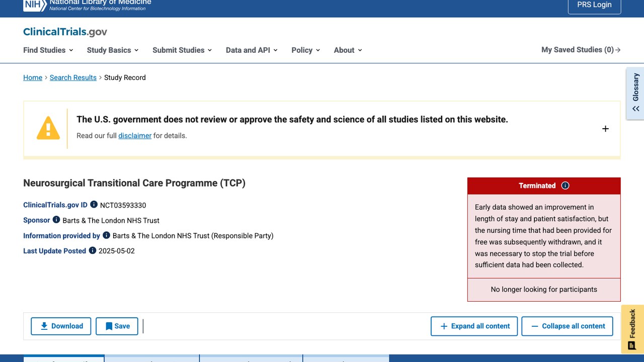Select the study ID NCT03593330 text
Image resolution: width=644 pixels, height=362 pixels.
tap(123, 205)
